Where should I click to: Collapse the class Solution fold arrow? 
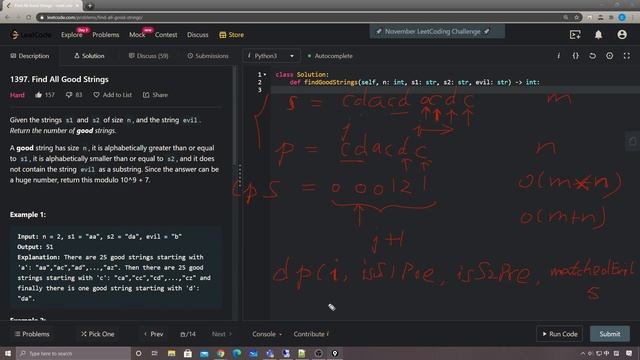[x=265, y=75]
